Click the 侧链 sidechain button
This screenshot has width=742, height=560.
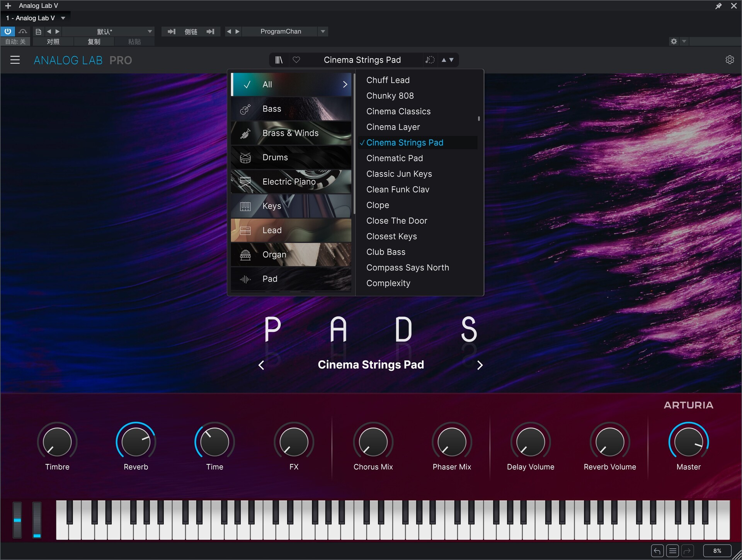(191, 31)
